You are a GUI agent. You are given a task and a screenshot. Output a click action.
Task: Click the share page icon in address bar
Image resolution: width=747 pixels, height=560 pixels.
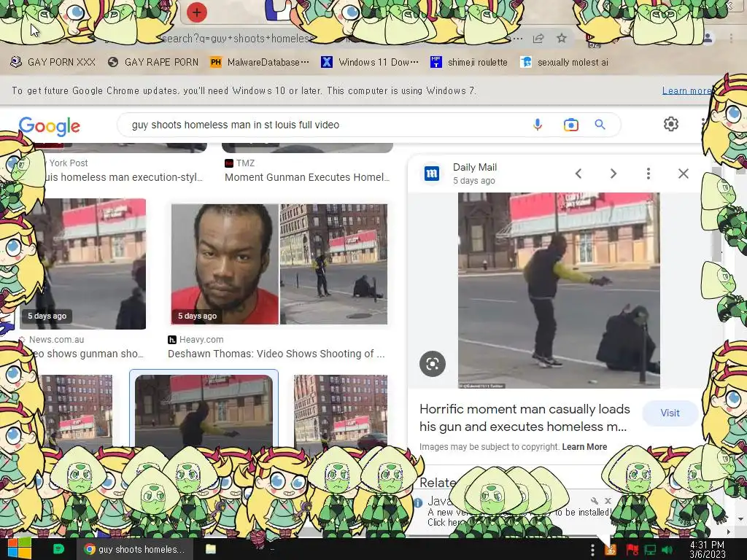coord(538,39)
